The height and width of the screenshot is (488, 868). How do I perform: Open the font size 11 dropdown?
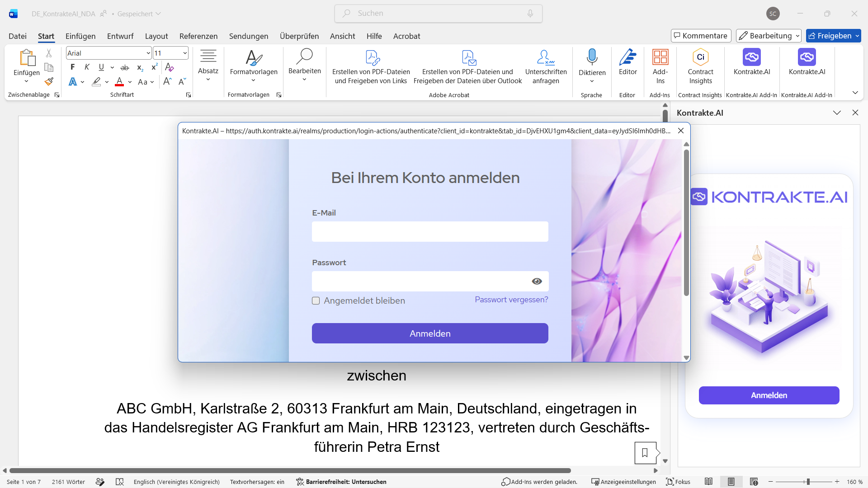click(x=185, y=53)
